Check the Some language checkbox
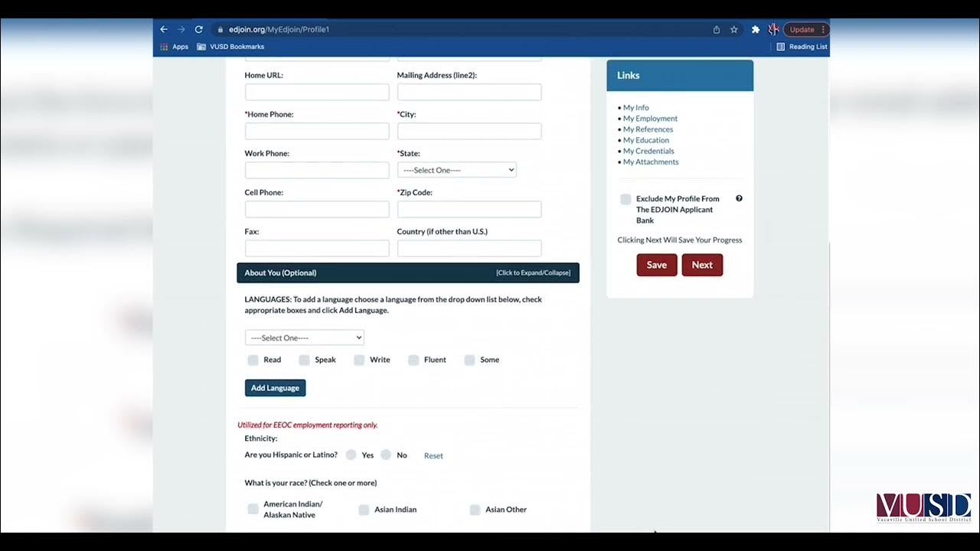The height and width of the screenshot is (551, 980). coord(470,360)
